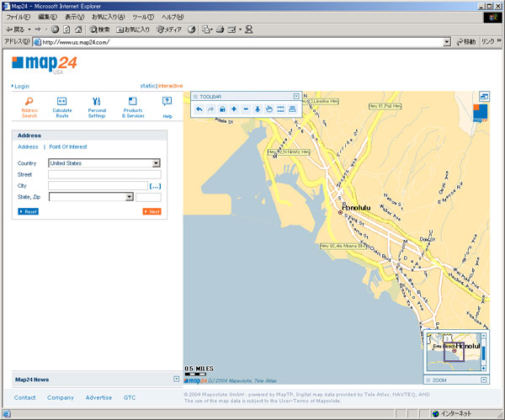Click the browser Refresh button
The width and height of the screenshot is (505, 420).
[x=66, y=29]
